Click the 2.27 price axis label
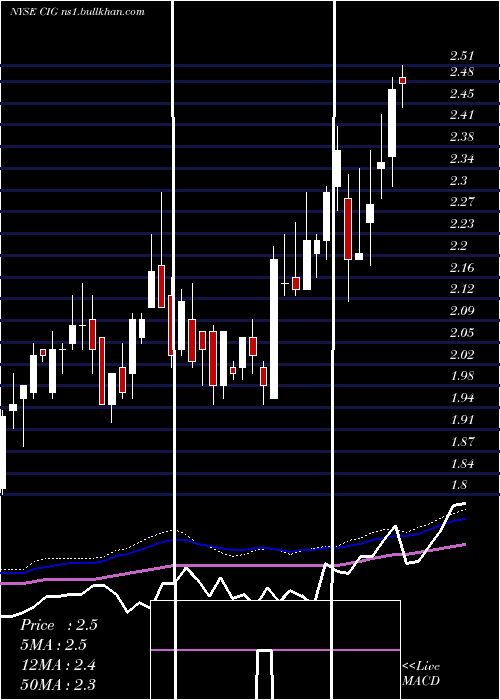 pos(462,202)
